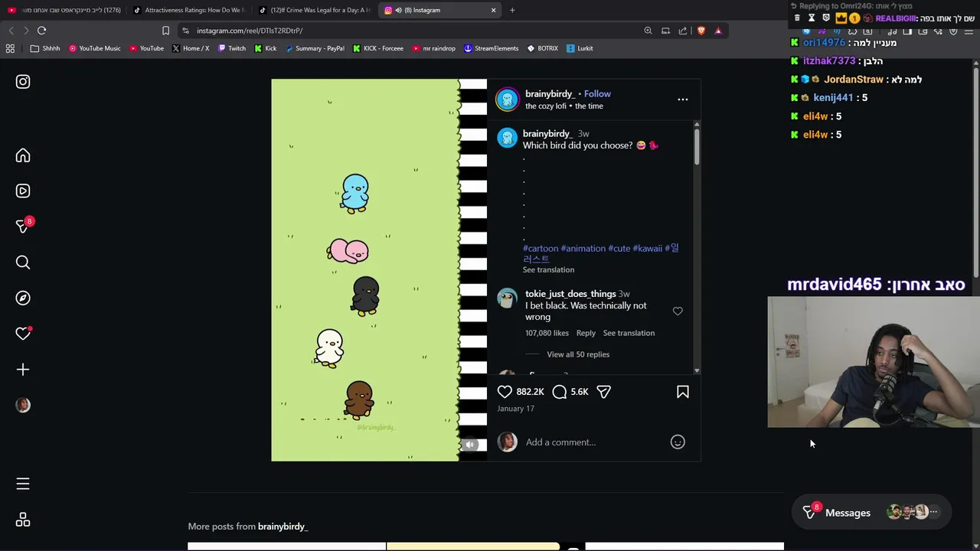Click the hourglass timeout icon in chat overlay

tap(812, 18)
